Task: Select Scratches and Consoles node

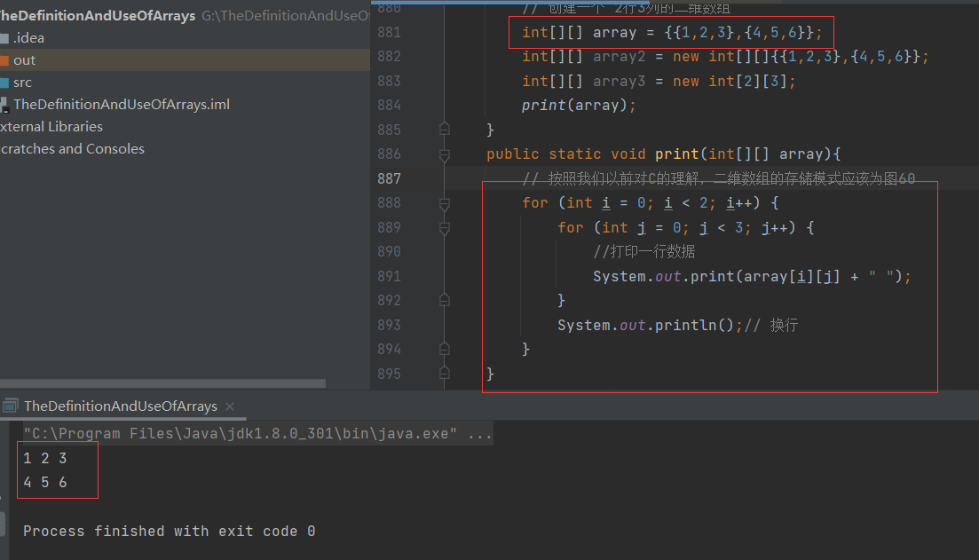Action: point(73,149)
